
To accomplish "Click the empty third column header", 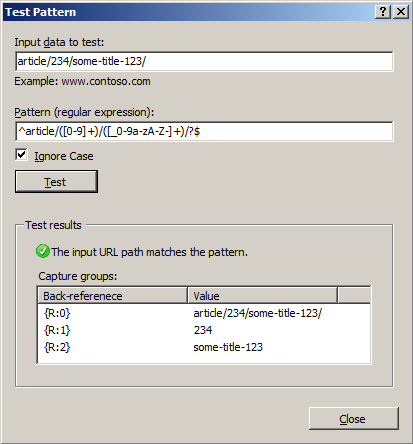I will pos(354,295).
